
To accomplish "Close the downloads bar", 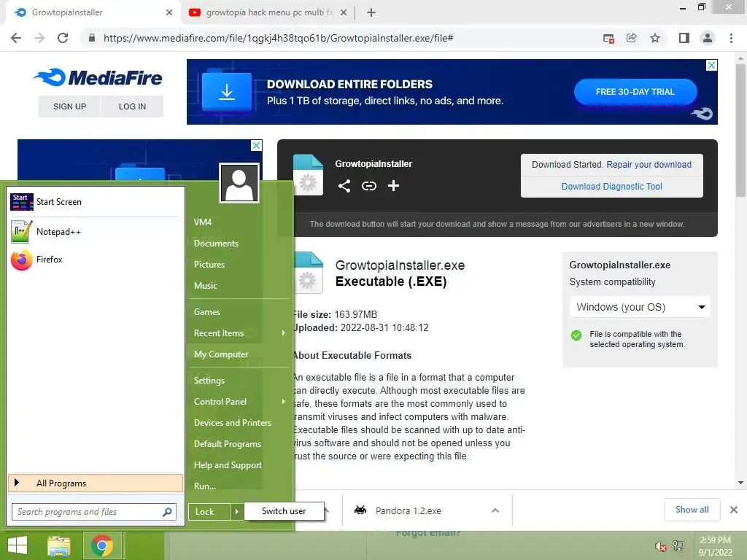I will coord(734,510).
